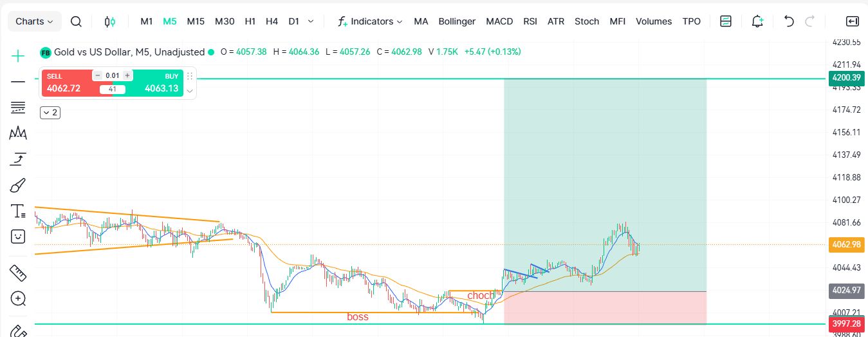This screenshot has height=337, width=868.
Task: Pick the ruler measure tool
Action: 18,273
